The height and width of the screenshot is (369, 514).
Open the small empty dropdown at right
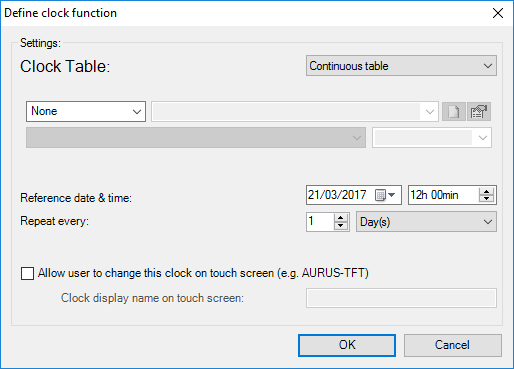pyautogui.click(x=432, y=137)
